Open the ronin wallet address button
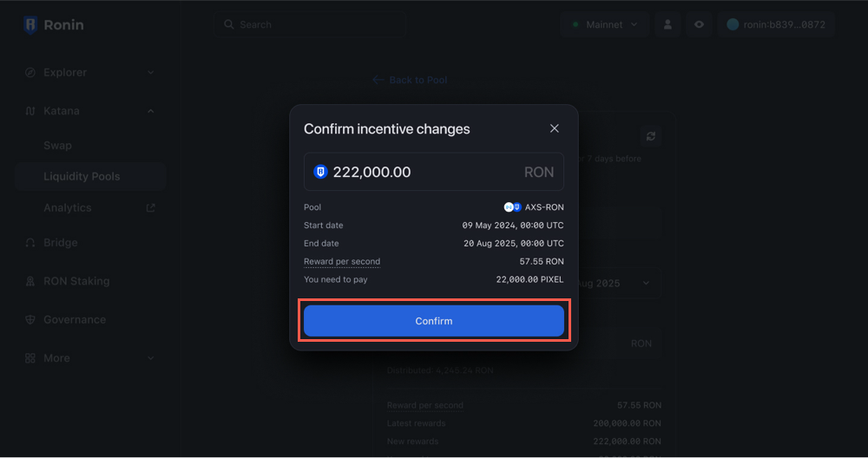The height and width of the screenshot is (458, 868). click(x=776, y=24)
